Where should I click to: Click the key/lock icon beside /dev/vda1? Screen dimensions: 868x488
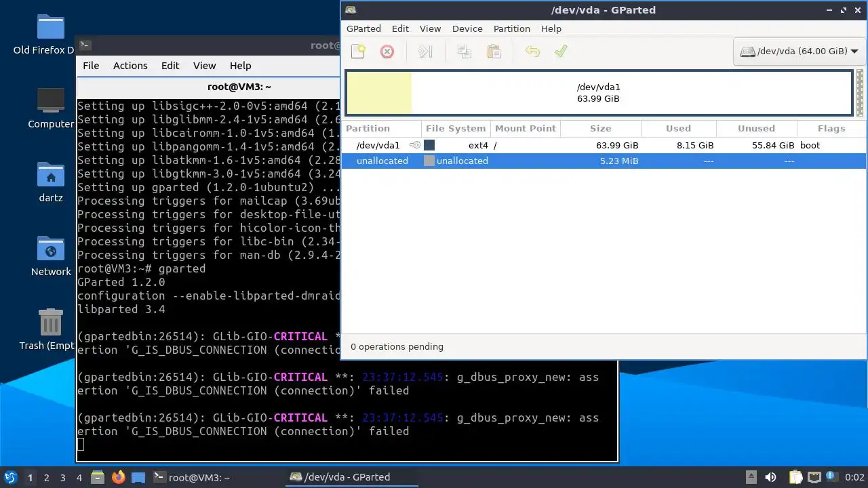pos(415,145)
